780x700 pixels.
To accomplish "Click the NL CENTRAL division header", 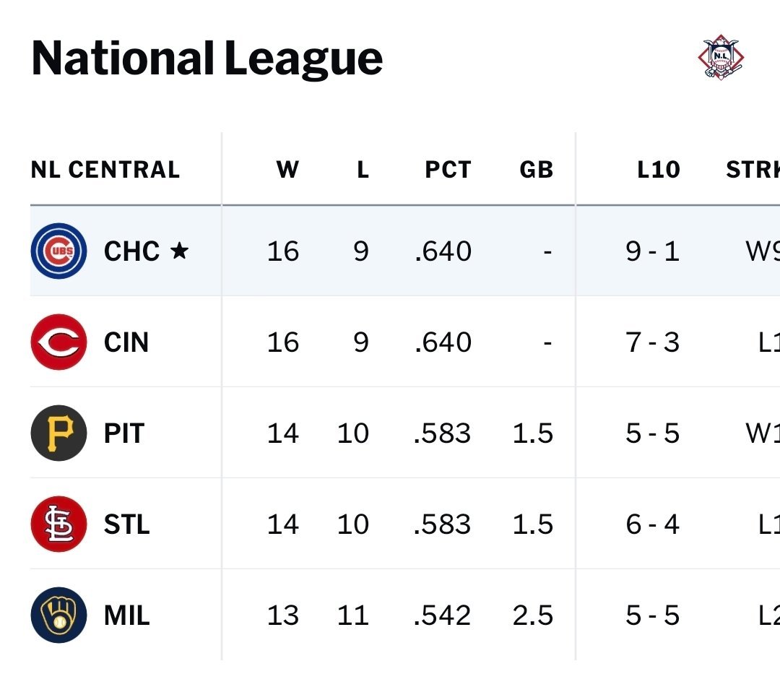I will click(x=105, y=170).
